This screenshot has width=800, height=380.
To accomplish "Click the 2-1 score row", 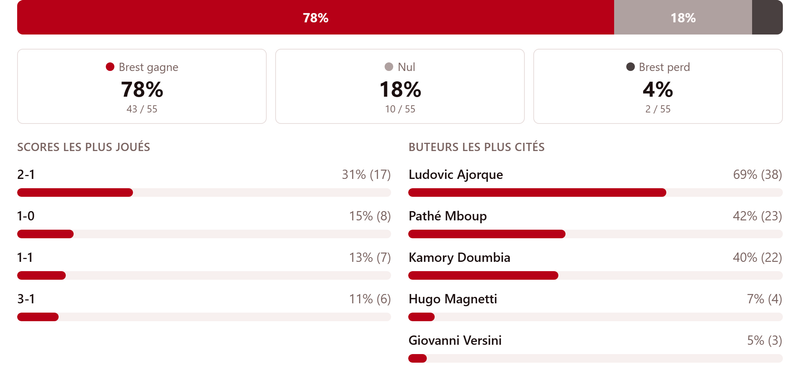I will pyautogui.click(x=204, y=182).
